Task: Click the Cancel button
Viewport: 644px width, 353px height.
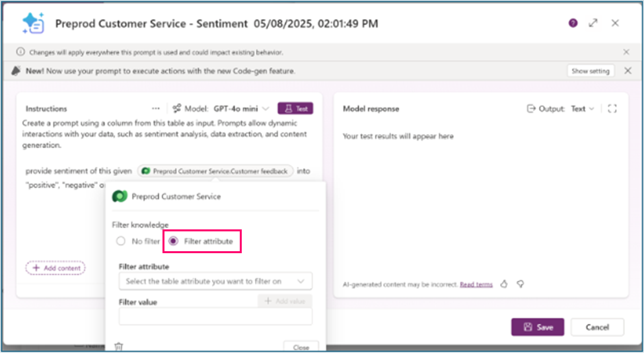Action: (597, 327)
